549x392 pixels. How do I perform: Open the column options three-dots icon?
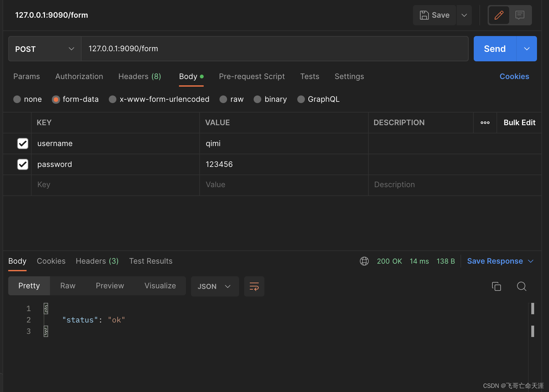click(x=485, y=123)
